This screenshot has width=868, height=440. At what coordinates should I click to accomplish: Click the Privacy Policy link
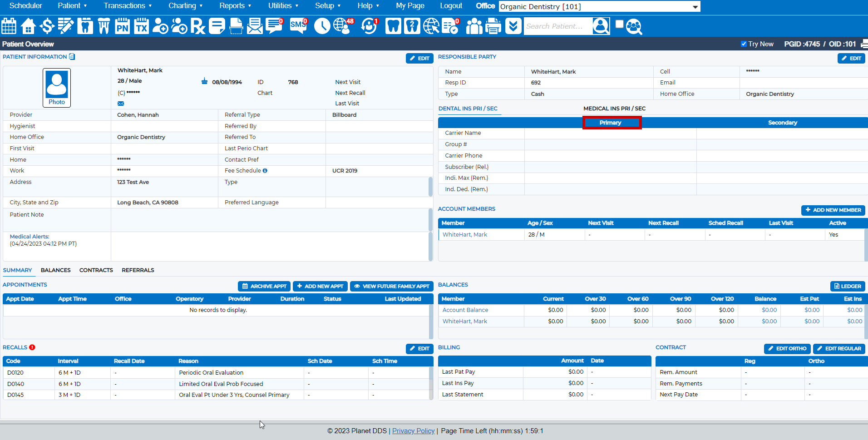(x=413, y=430)
